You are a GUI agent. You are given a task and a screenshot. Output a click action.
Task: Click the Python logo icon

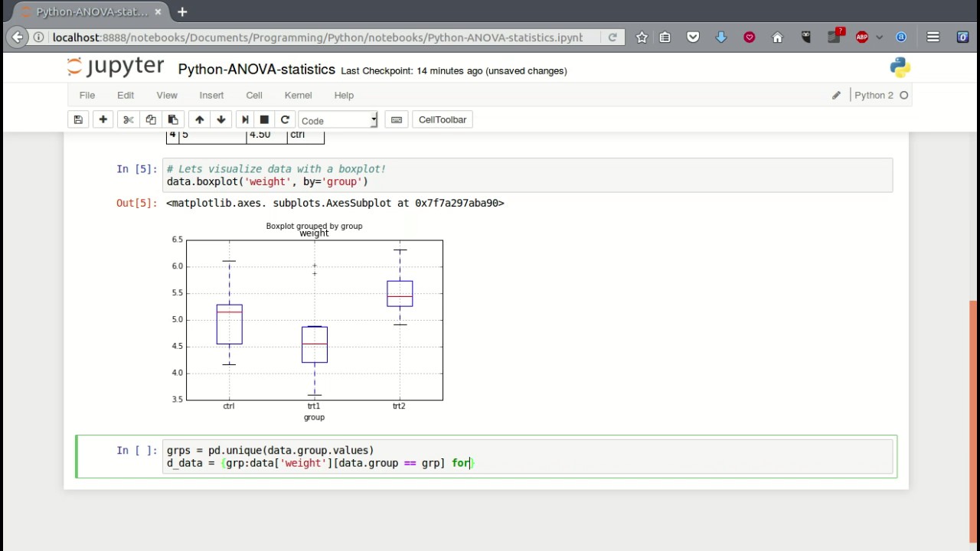pyautogui.click(x=900, y=67)
